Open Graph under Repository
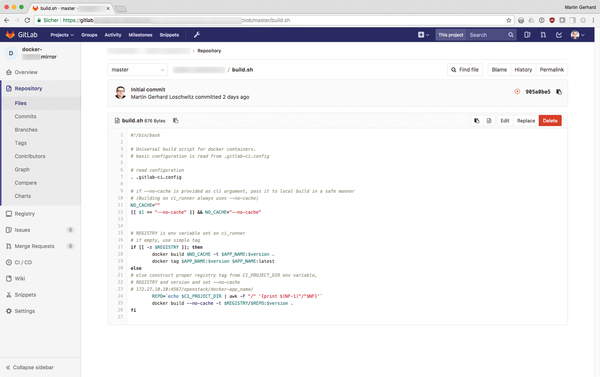The width and height of the screenshot is (600, 377). coord(22,170)
